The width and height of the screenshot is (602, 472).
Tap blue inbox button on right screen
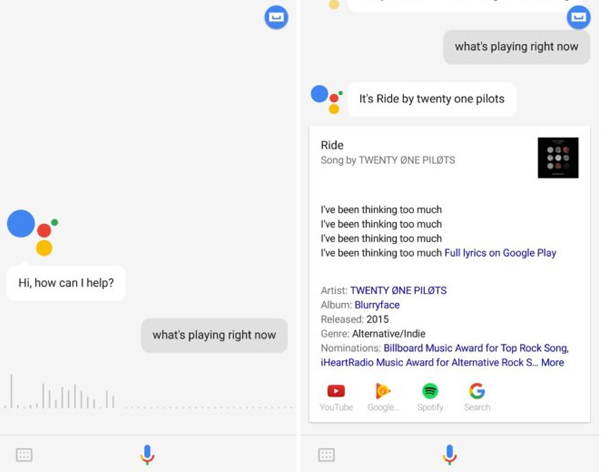click(x=579, y=17)
